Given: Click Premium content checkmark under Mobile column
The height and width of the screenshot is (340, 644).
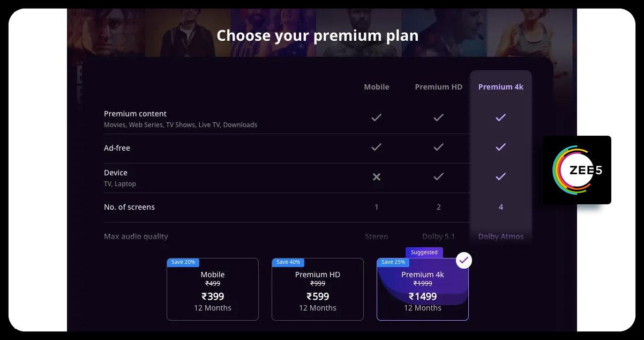Looking at the screenshot, I should (x=377, y=117).
